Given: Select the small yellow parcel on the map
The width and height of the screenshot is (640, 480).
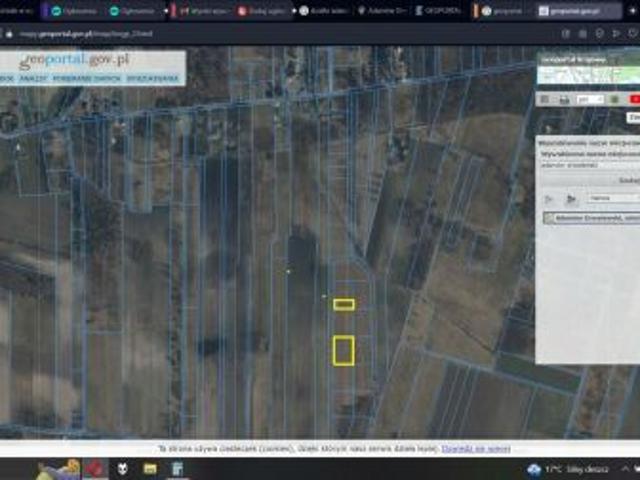Looking at the screenshot, I should tap(344, 304).
